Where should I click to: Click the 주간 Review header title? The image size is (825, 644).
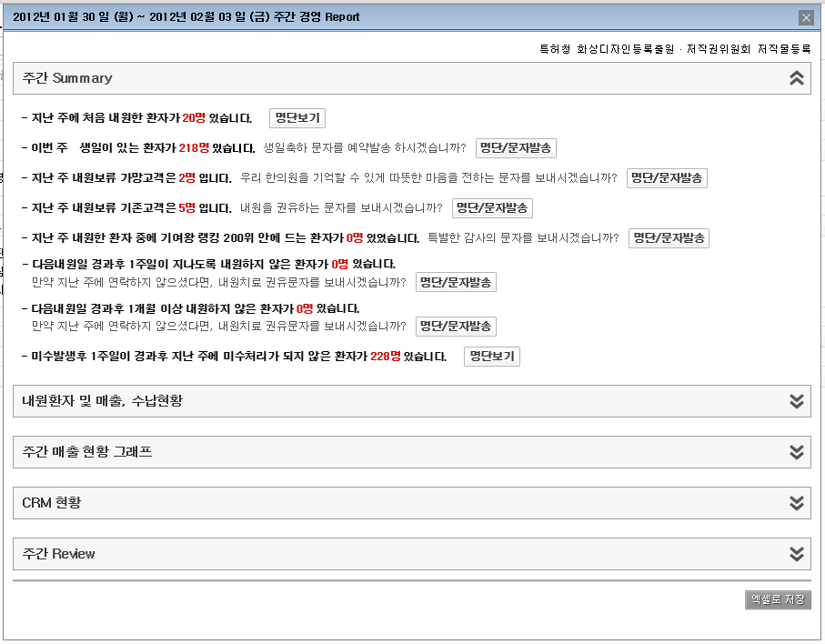(58, 554)
